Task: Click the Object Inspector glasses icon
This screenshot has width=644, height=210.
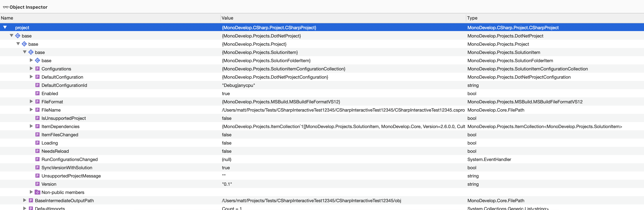Action: [6, 7]
